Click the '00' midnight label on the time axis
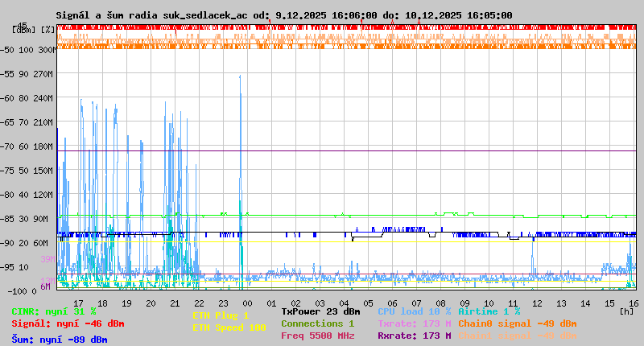Image resolution: width=644 pixels, height=346 pixels. pos(247,303)
